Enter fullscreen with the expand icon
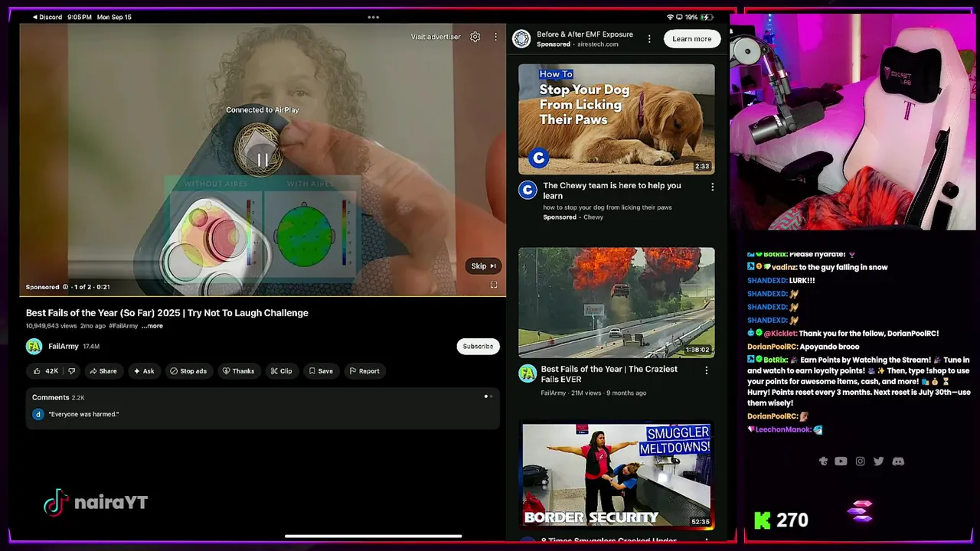 (x=493, y=285)
